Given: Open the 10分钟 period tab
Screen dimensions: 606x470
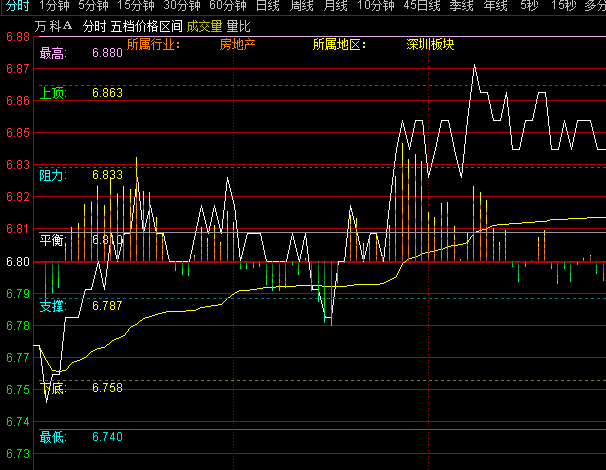Looking at the screenshot, I should pyautogui.click(x=376, y=6).
